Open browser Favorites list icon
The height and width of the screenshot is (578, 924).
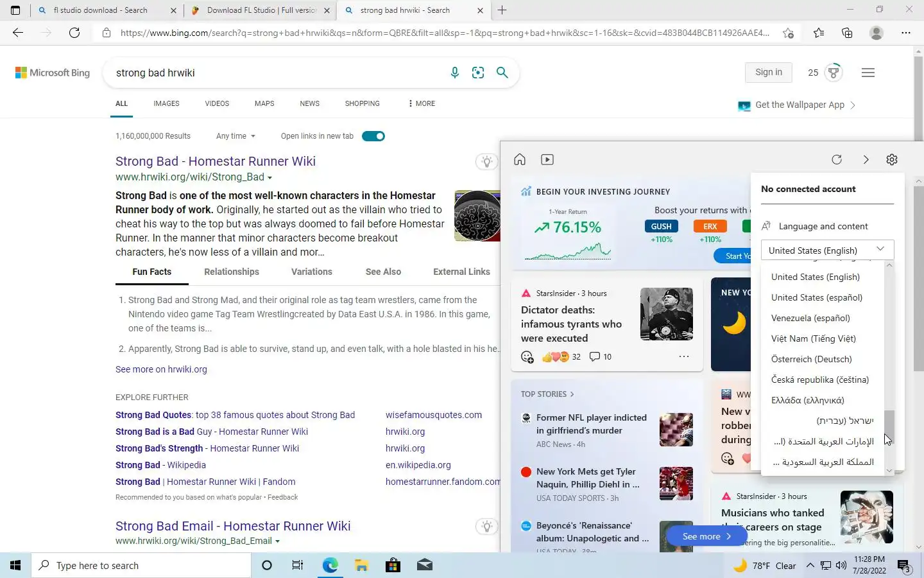coord(819,33)
